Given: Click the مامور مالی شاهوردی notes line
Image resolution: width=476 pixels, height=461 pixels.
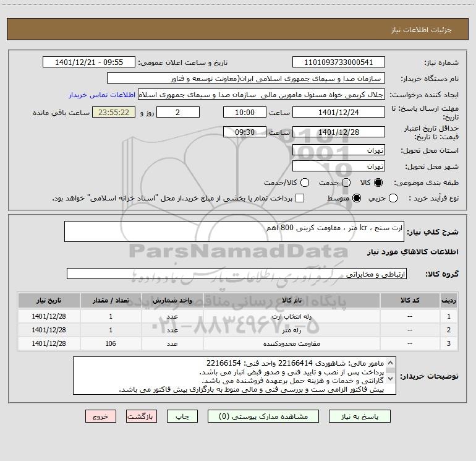Looking at the screenshot, I should 295,363.
